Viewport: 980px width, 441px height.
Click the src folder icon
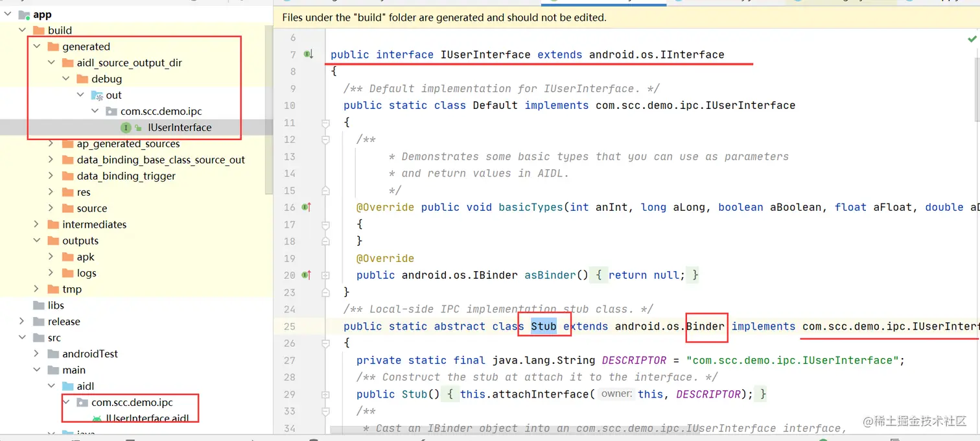[x=39, y=338]
